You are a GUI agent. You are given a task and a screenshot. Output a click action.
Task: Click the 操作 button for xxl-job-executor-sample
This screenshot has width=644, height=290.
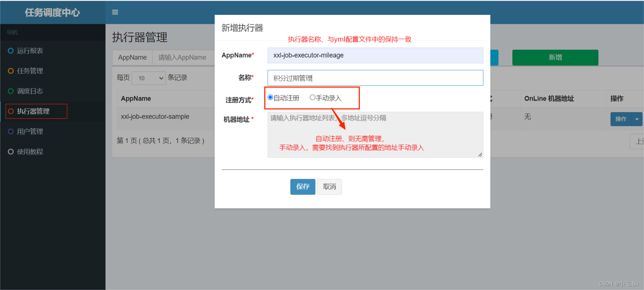tap(621, 119)
